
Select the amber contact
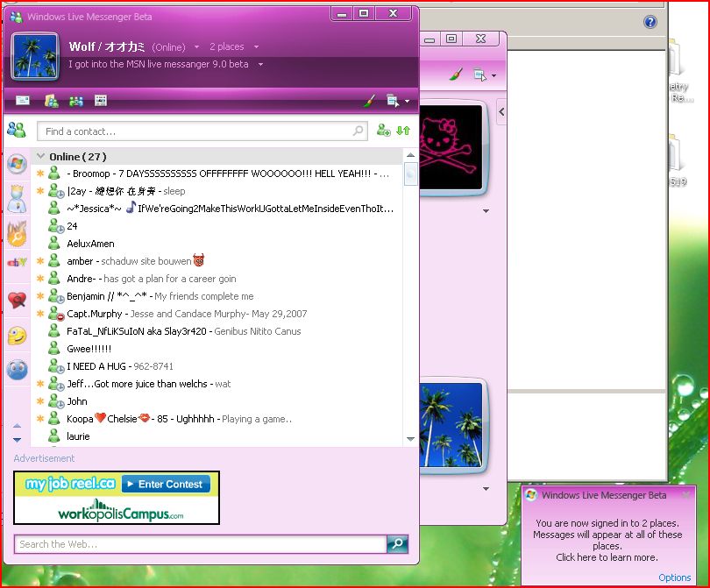point(217,261)
